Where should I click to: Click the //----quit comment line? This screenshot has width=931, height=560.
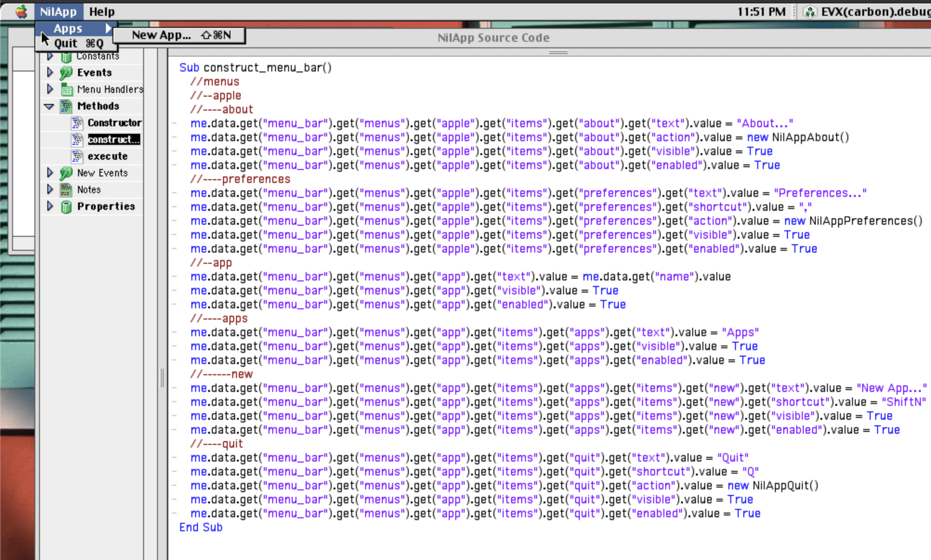pos(216,444)
